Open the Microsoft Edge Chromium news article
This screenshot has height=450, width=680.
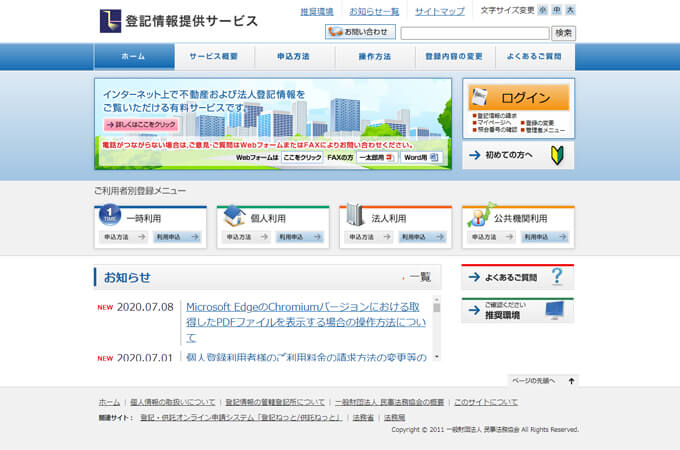(x=306, y=322)
